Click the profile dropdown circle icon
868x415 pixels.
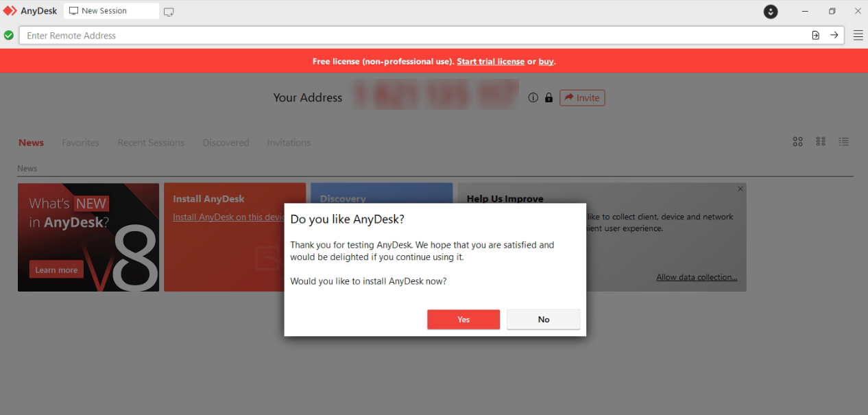point(771,12)
